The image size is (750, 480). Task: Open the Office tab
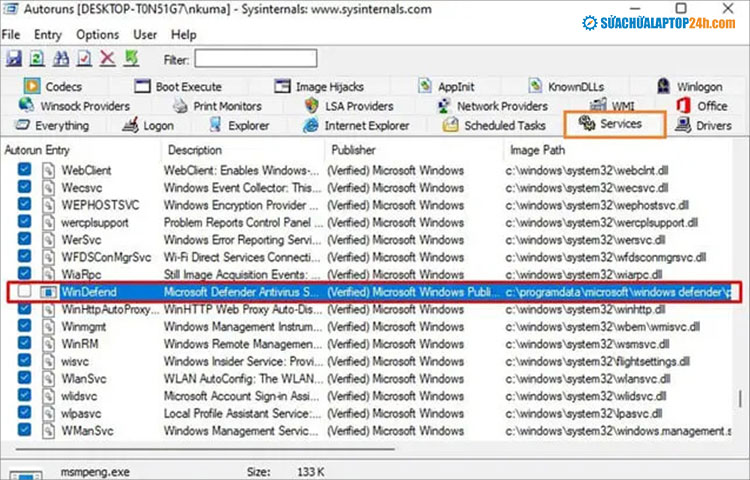point(702,106)
